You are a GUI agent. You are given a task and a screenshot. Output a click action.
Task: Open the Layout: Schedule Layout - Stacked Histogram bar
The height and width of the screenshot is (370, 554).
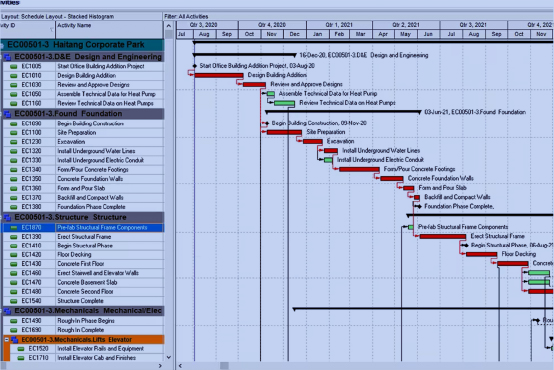(x=81, y=16)
